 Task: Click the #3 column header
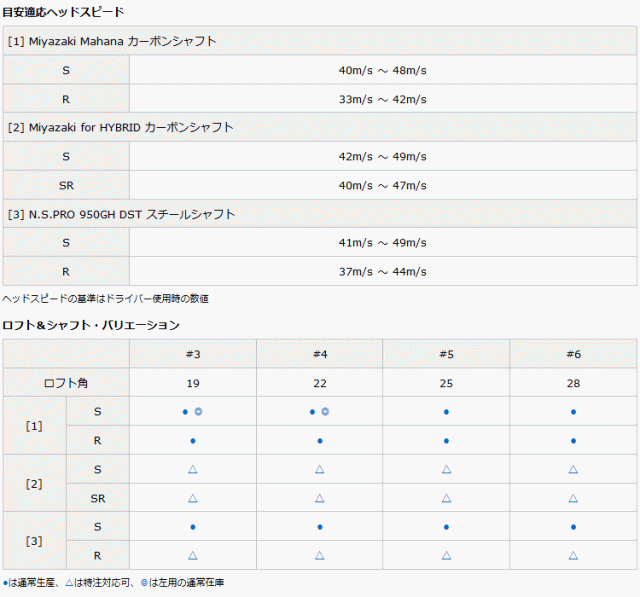coord(192,354)
